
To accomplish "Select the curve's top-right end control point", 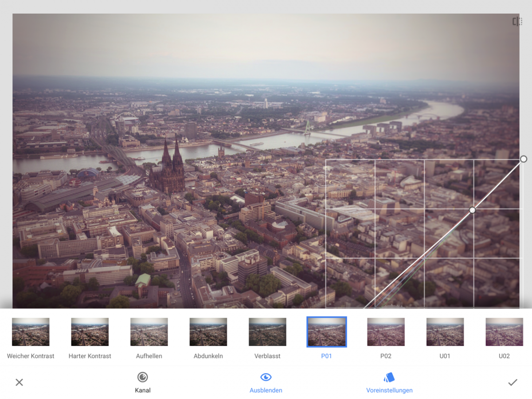I will (x=524, y=159).
